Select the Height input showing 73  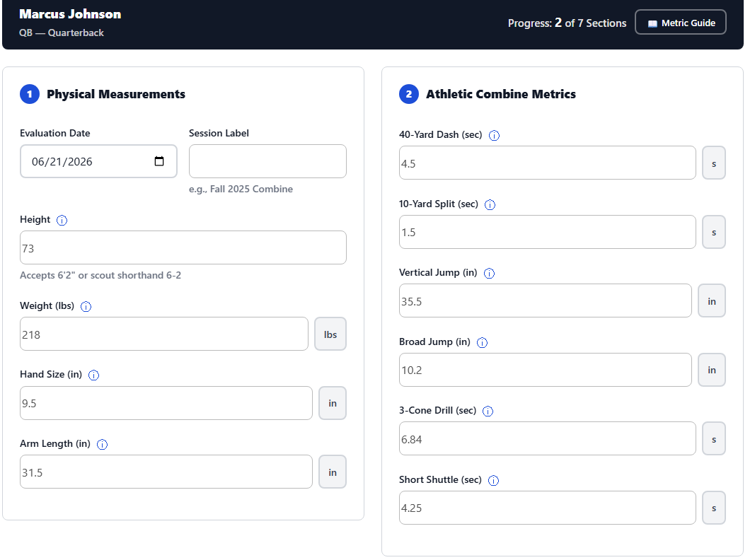click(x=183, y=247)
